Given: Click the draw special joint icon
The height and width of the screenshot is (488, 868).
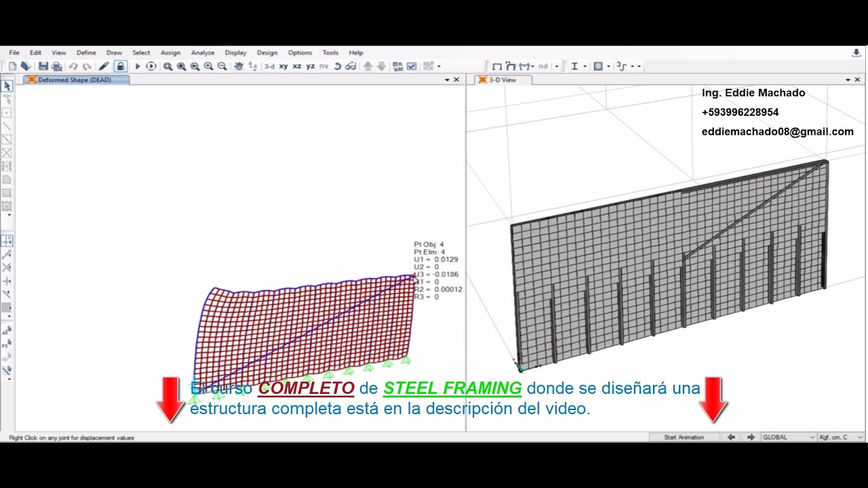Looking at the screenshot, I should tap(7, 113).
